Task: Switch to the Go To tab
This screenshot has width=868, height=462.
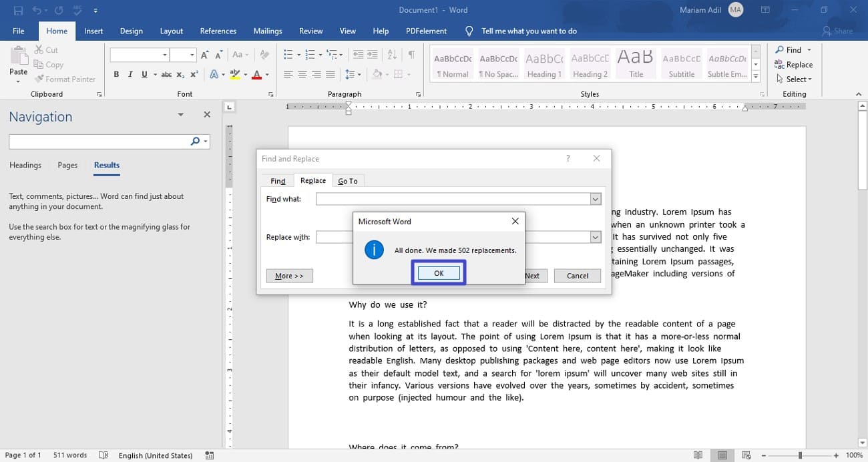Action: pos(347,181)
